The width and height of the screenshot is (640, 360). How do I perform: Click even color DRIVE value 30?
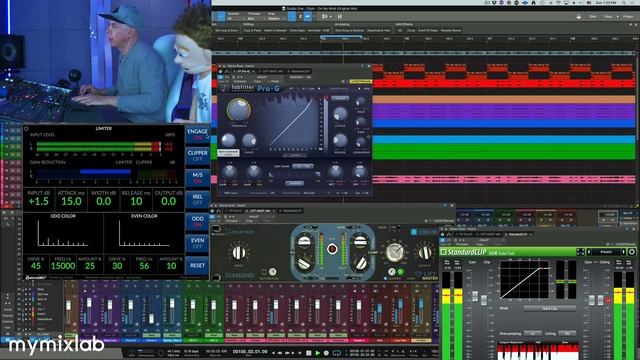coord(117,266)
